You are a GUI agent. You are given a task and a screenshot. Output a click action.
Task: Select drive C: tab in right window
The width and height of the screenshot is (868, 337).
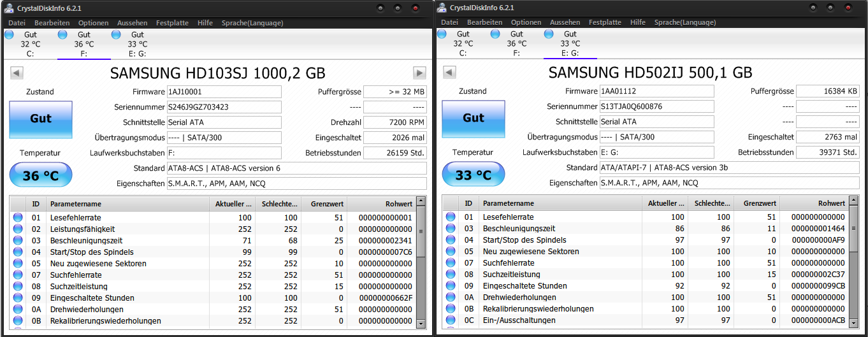[x=463, y=43]
